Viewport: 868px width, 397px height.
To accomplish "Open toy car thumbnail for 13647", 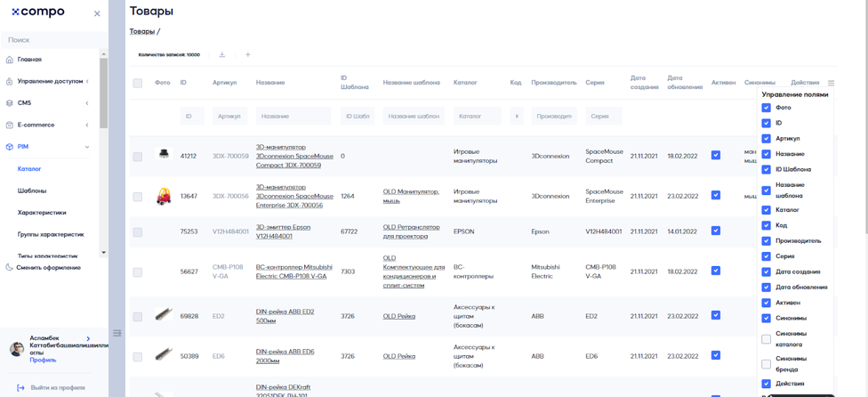I will (x=164, y=196).
